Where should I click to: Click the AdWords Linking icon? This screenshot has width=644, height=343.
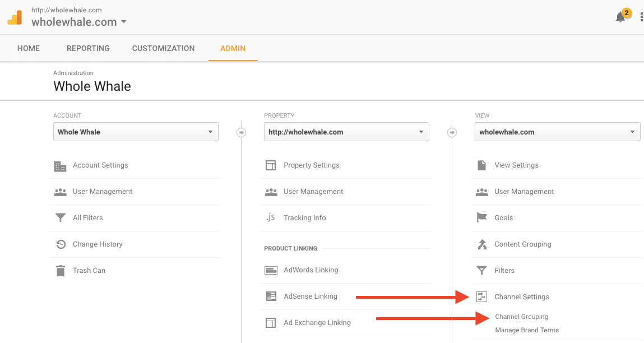tap(271, 270)
